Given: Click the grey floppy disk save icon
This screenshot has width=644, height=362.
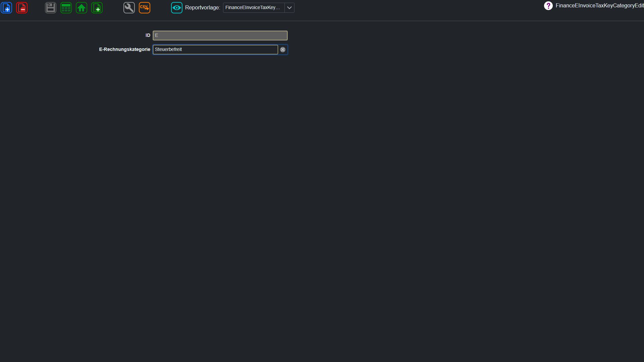Looking at the screenshot, I should pyautogui.click(x=51, y=8).
